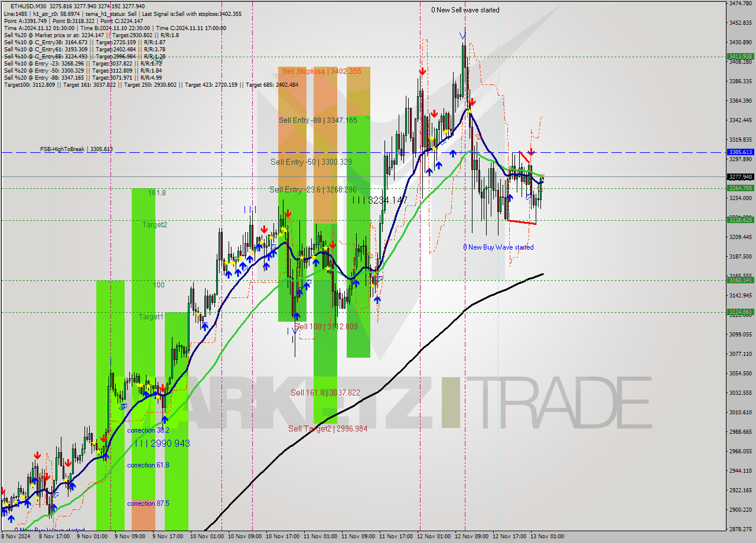Select the correction 38.2 label

(x=148, y=430)
